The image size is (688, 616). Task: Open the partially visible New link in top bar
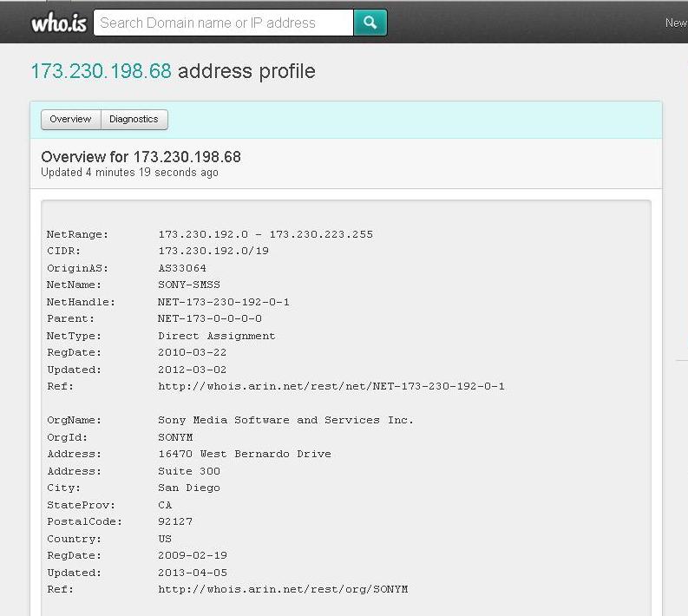[676, 23]
